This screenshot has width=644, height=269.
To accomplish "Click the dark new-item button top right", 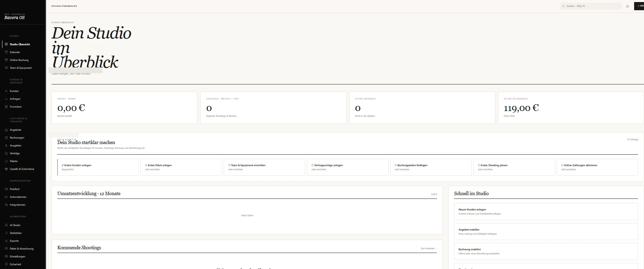I will (x=639, y=6).
